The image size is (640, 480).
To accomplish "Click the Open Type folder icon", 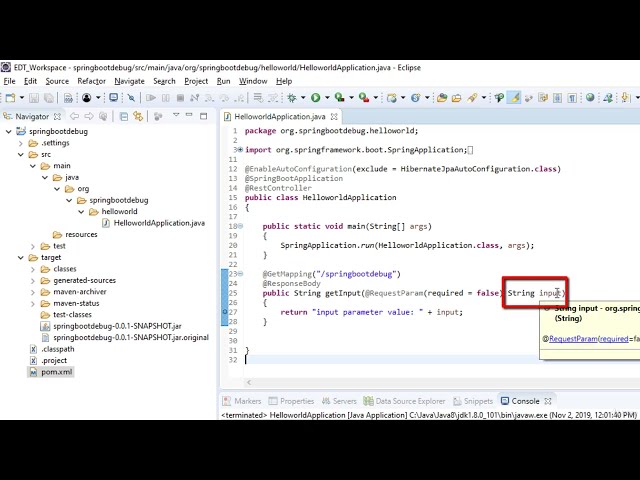I will pyautogui.click(x=442, y=98).
